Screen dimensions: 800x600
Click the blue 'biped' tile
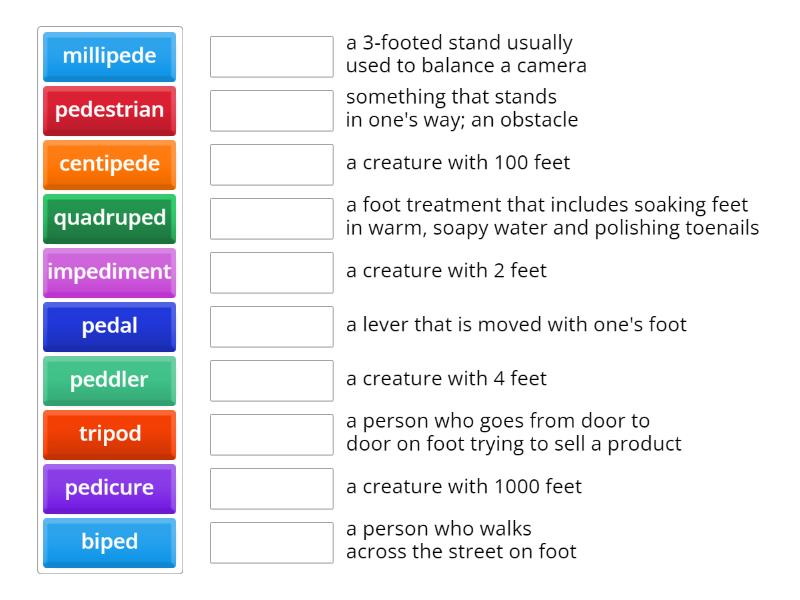click(x=110, y=542)
